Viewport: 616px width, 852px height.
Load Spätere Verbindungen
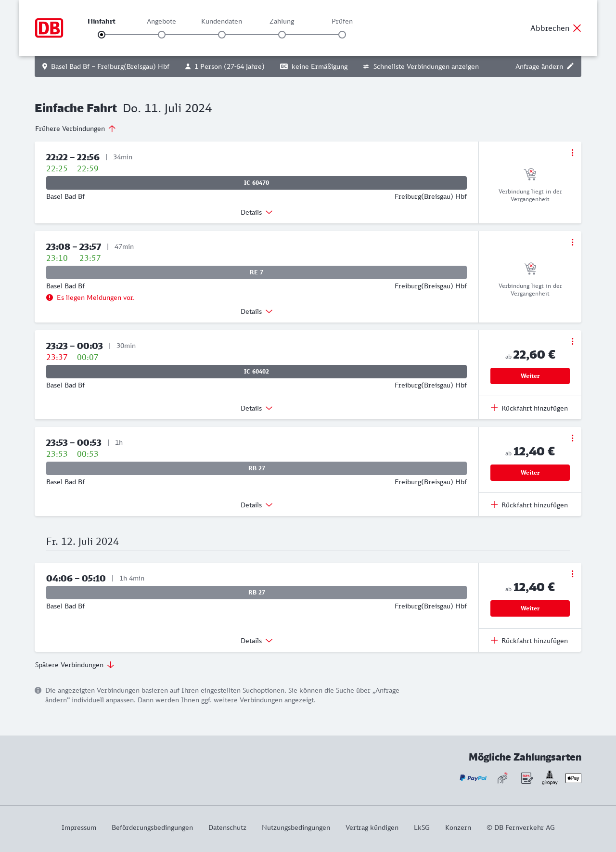[x=75, y=665]
